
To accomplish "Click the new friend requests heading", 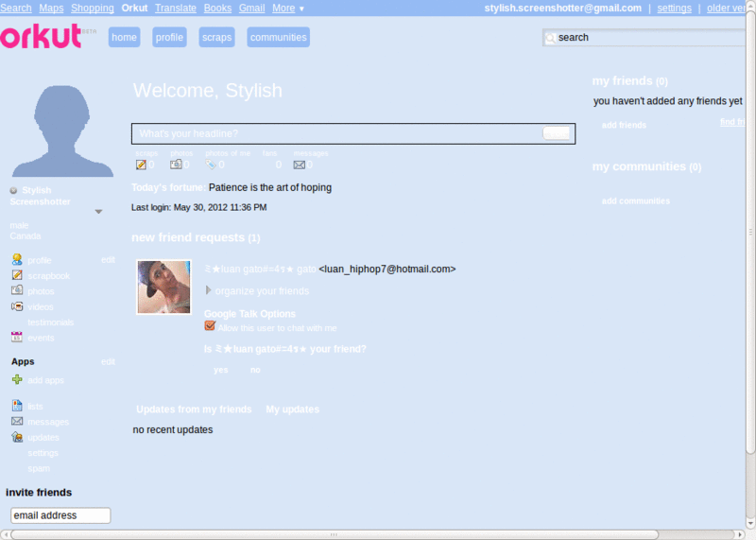I will coord(196,237).
